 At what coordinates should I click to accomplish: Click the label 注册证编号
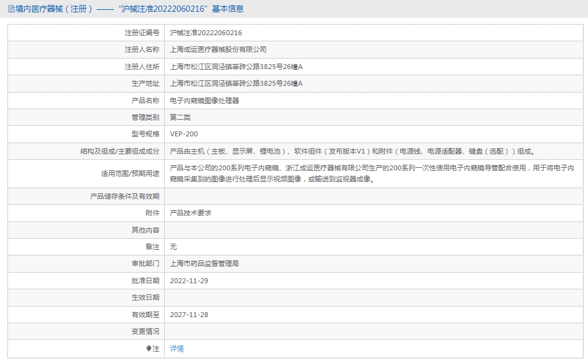coord(142,33)
